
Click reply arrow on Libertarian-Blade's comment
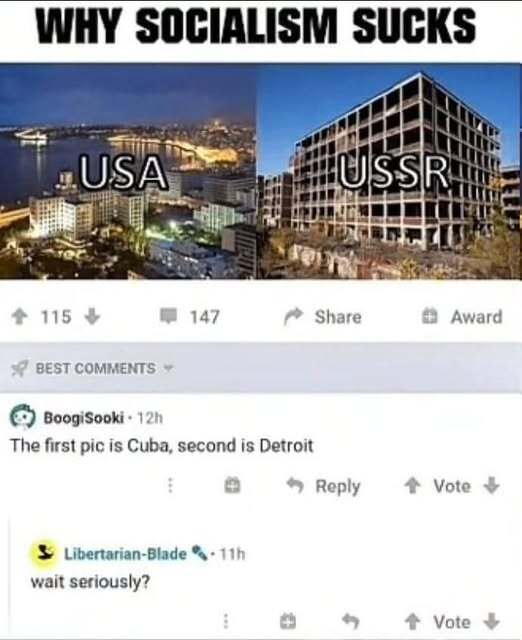(x=351, y=621)
